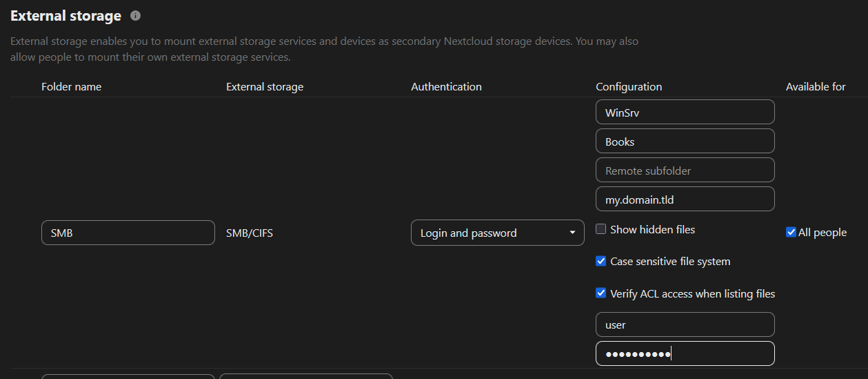The height and width of the screenshot is (379, 868).
Task: Click the Folder name column header
Action: (71, 87)
